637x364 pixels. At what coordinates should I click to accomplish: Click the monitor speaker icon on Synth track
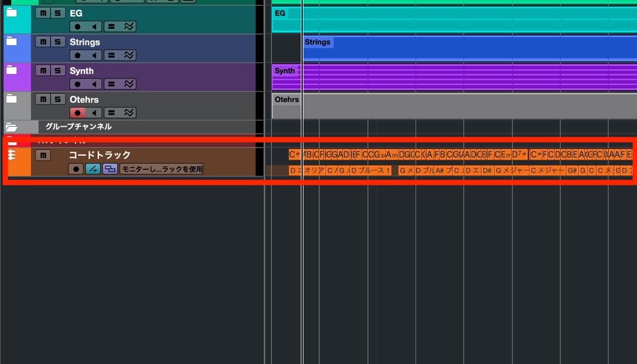point(94,84)
